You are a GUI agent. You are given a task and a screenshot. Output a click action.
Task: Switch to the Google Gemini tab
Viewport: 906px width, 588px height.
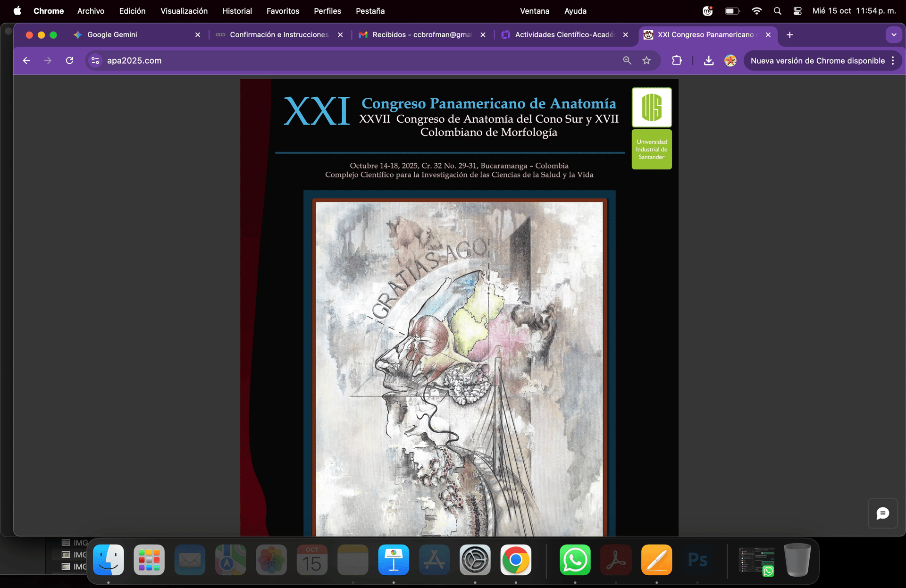[x=112, y=34]
